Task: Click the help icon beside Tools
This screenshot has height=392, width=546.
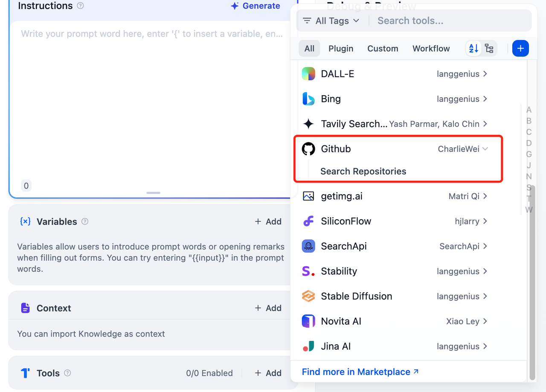Action: [x=67, y=373]
